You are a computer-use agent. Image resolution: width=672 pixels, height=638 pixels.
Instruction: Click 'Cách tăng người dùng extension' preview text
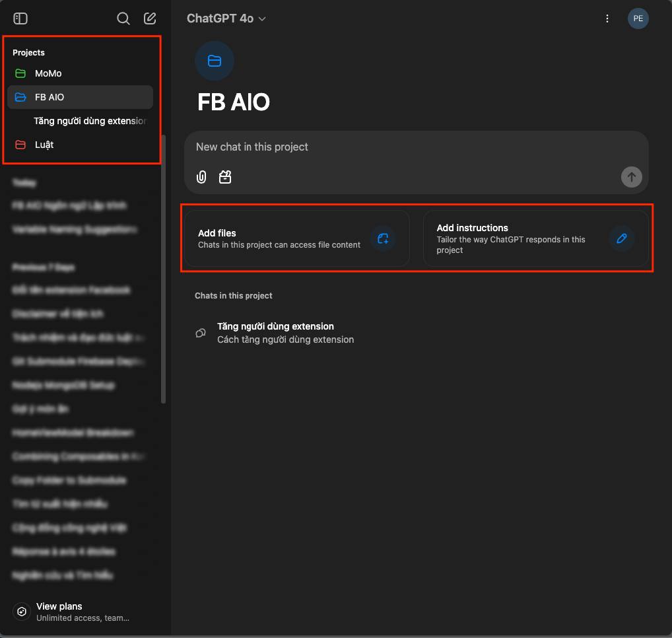[285, 339]
